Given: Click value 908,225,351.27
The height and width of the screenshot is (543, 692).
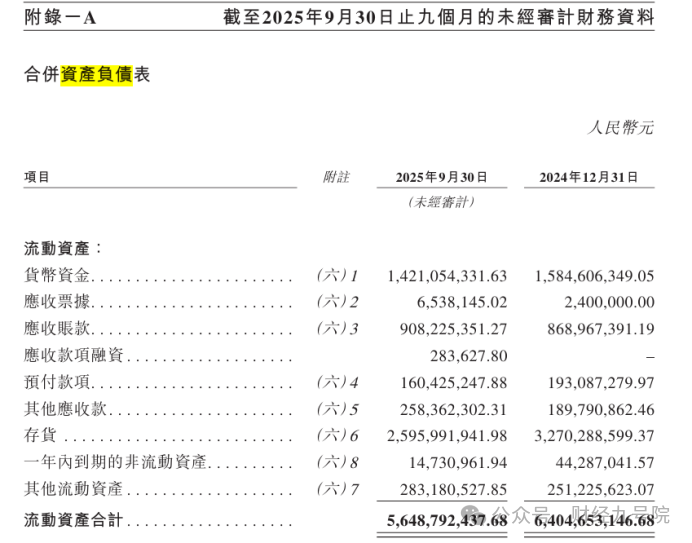Looking at the screenshot, I should coord(454,329).
